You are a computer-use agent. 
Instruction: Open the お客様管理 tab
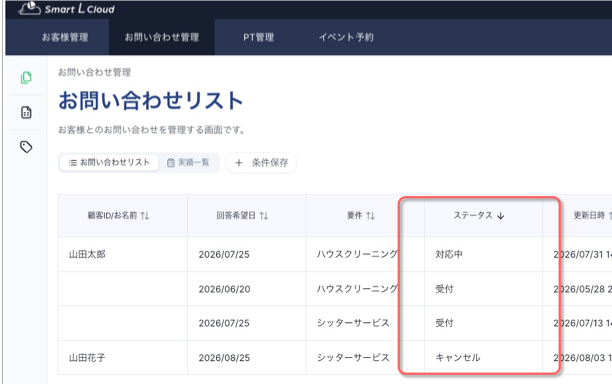point(65,37)
